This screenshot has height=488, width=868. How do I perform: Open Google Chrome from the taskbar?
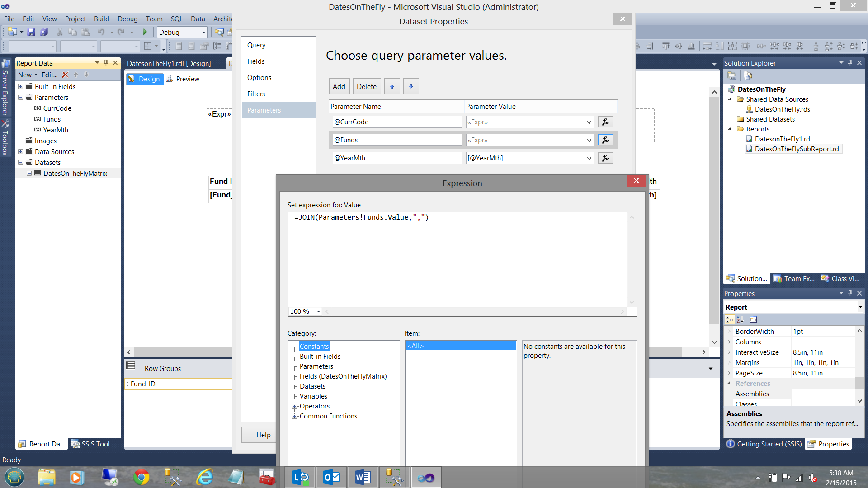tap(142, 477)
